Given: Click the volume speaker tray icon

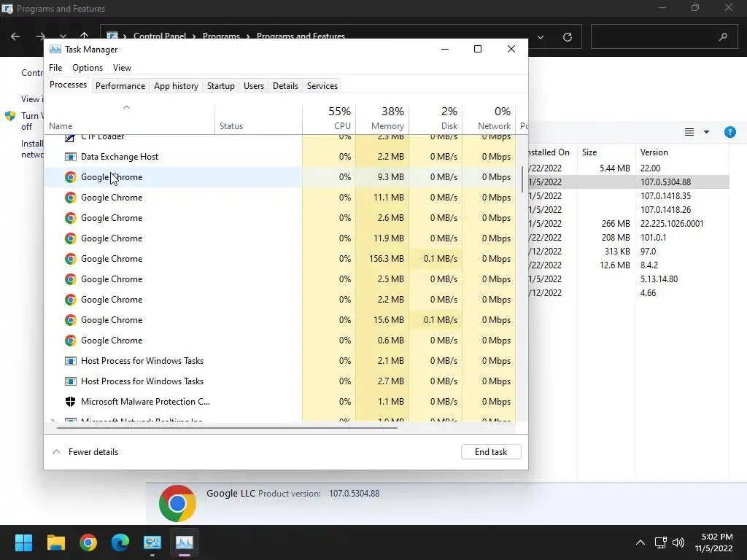Looking at the screenshot, I should [x=678, y=542].
